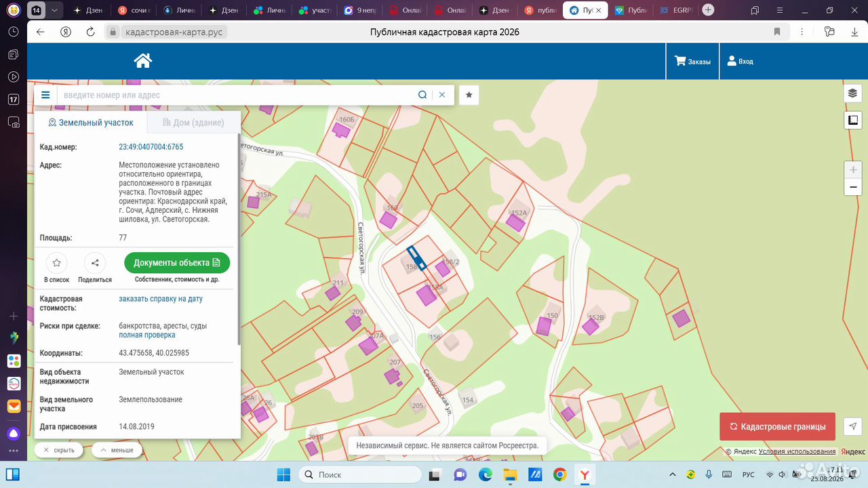Select the blue highlighted parcel on map
The width and height of the screenshot is (868, 488).
(x=416, y=258)
